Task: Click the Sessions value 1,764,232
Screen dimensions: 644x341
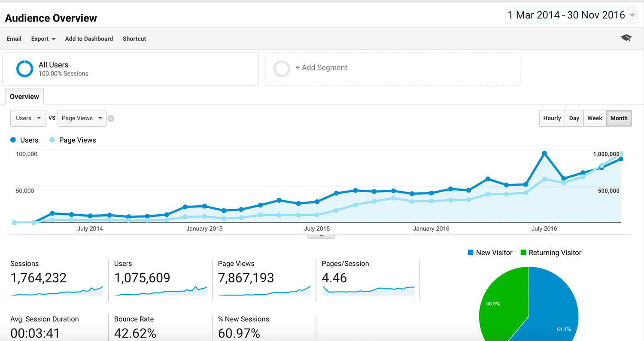Action: [x=39, y=278]
